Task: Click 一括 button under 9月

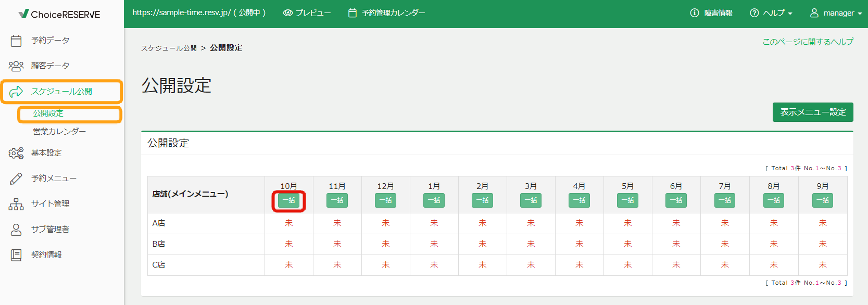Action: pos(823,200)
